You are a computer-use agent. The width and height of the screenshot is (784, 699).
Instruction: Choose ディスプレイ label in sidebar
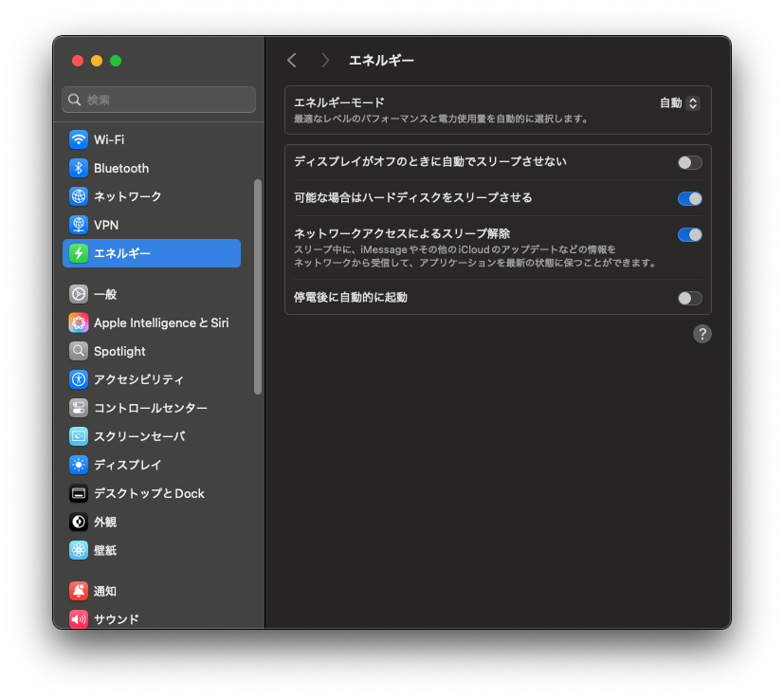click(x=127, y=465)
